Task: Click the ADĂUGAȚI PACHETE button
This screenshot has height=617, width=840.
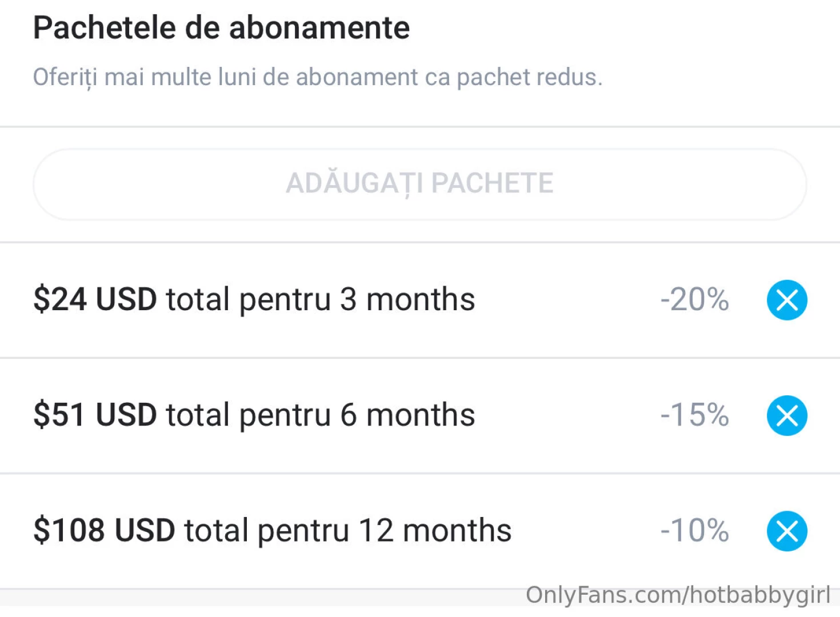Action: click(x=420, y=183)
